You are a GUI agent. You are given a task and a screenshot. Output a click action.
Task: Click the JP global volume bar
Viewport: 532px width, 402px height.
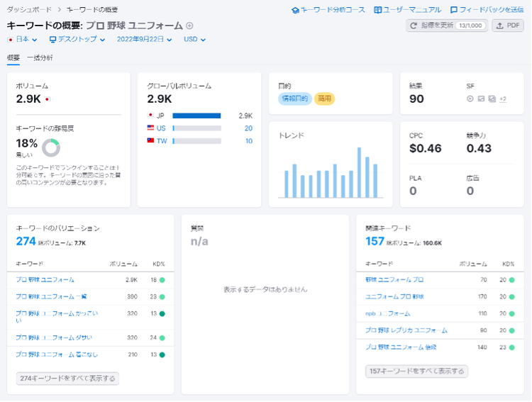[x=196, y=116]
